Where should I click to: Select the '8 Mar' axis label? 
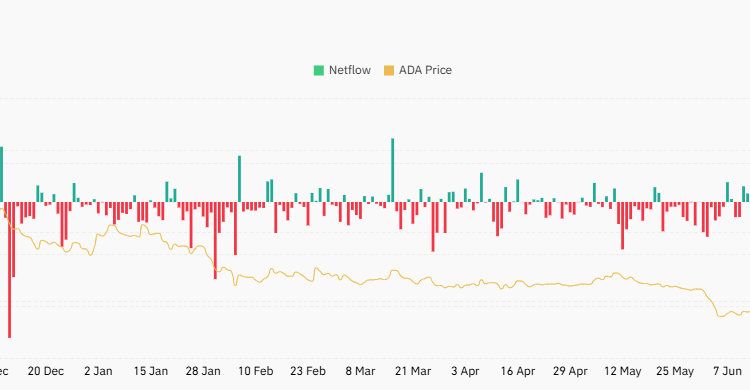[360, 371]
